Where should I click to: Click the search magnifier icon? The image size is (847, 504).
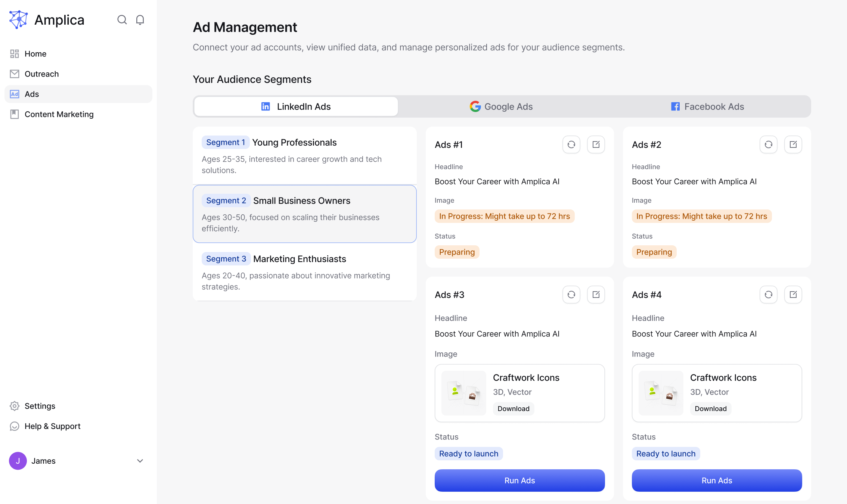click(x=122, y=20)
